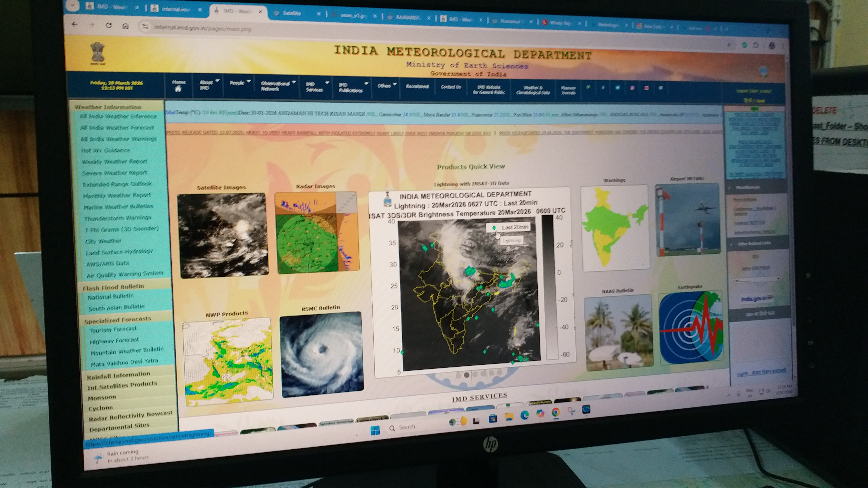Close the active IMD browser tab
868x488 pixels.
tap(260, 11)
